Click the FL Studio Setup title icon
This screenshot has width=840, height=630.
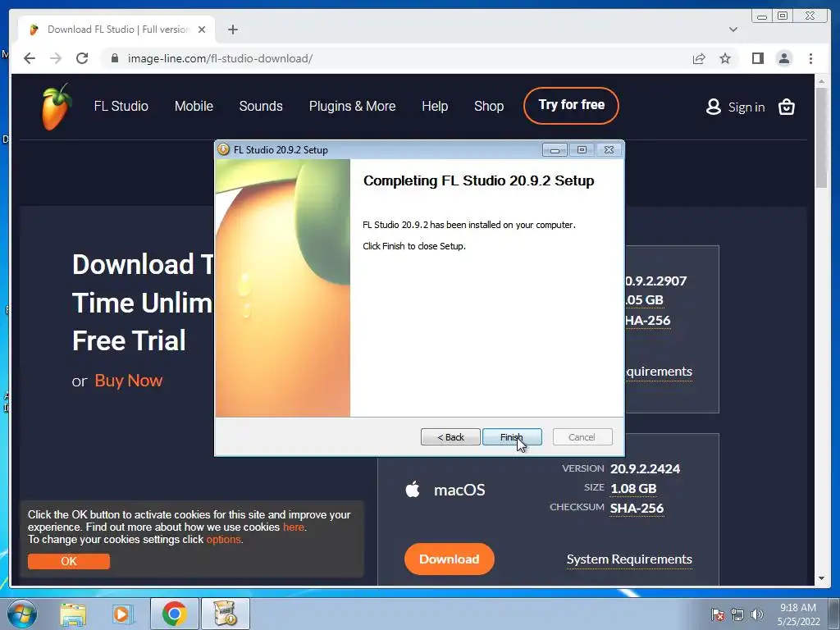coord(224,149)
